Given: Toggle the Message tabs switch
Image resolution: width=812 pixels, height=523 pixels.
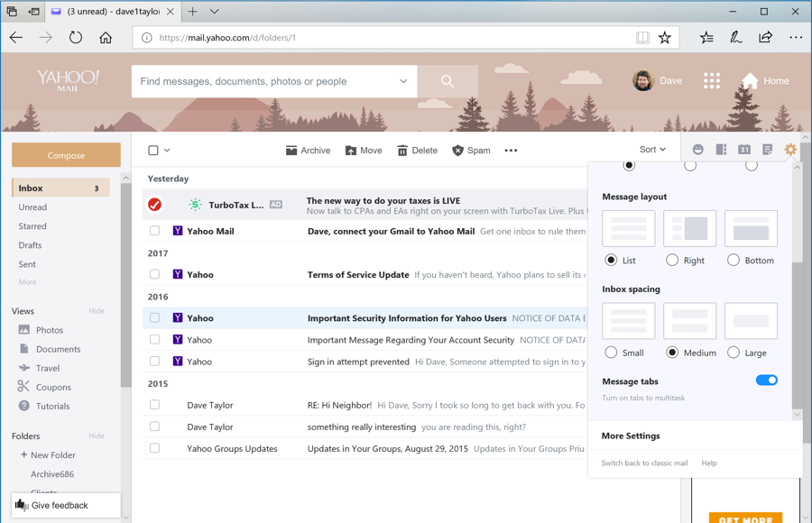Looking at the screenshot, I should pyautogui.click(x=766, y=381).
